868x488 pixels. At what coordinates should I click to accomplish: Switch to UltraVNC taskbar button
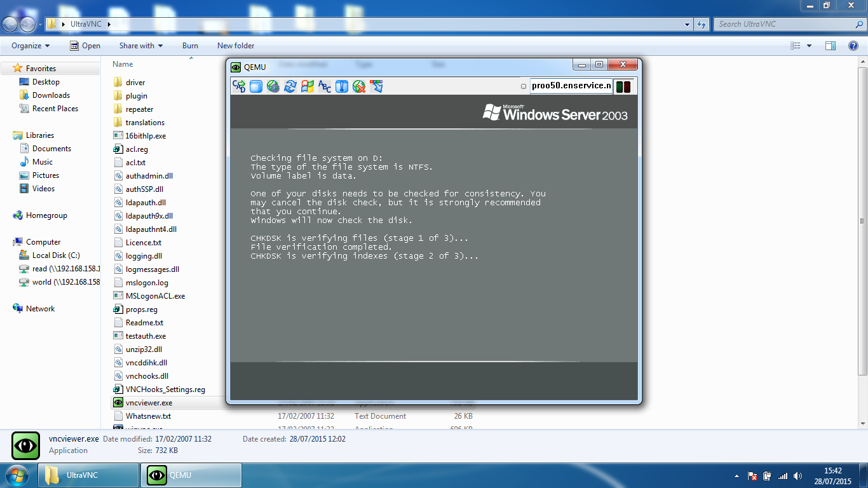coord(88,475)
